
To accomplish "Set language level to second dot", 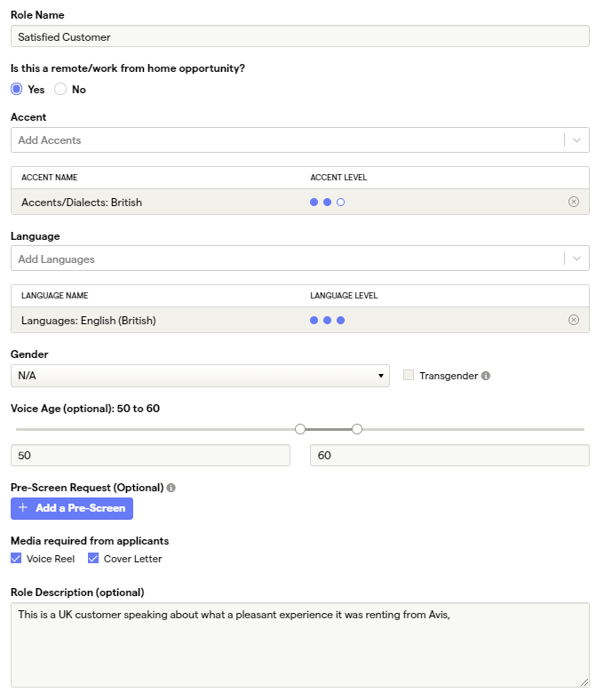I will tap(328, 321).
